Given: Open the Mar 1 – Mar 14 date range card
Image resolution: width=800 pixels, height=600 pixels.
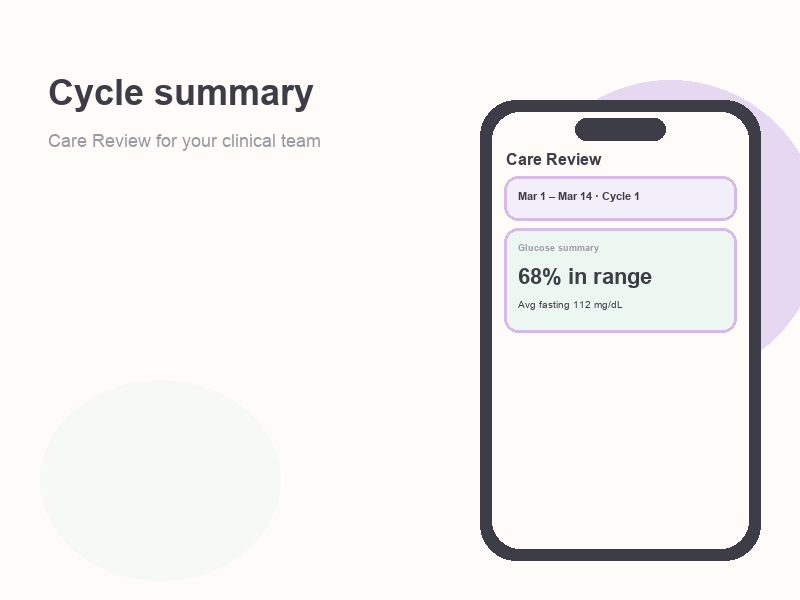Looking at the screenshot, I should coord(620,198).
